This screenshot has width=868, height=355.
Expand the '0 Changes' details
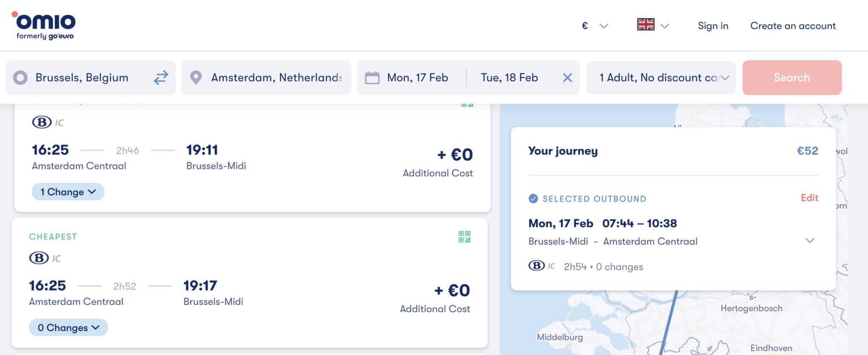point(68,327)
